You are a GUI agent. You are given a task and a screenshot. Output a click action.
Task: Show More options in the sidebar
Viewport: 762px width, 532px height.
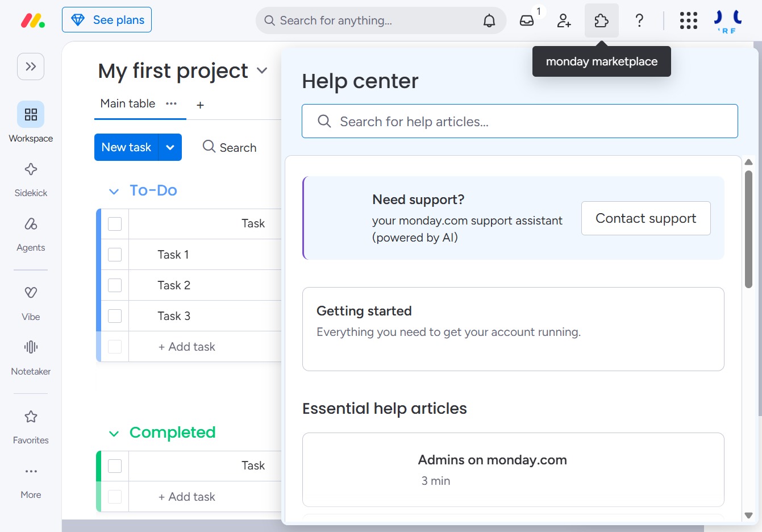31,481
